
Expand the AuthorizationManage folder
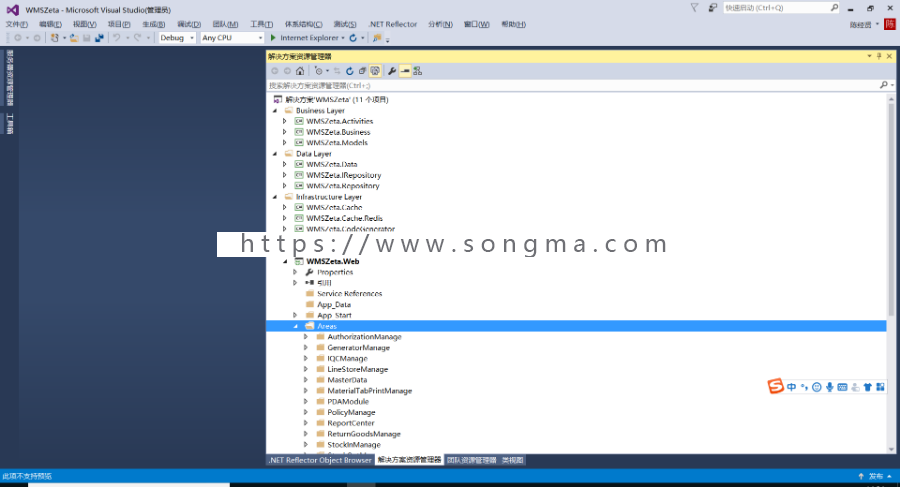[306, 337]
